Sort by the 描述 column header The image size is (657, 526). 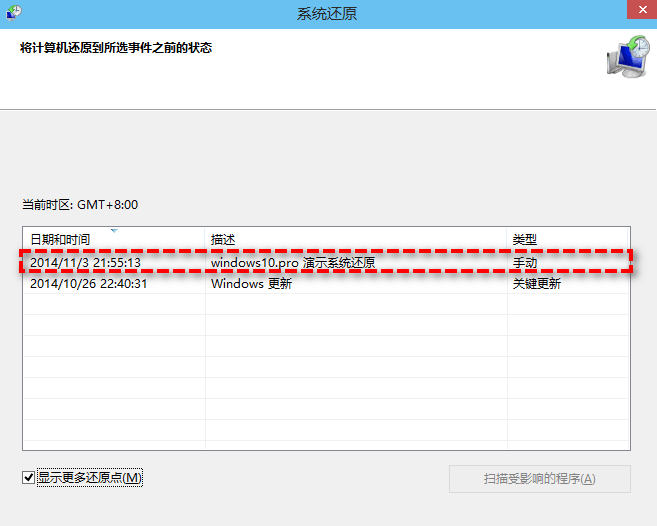coord(222,240)
